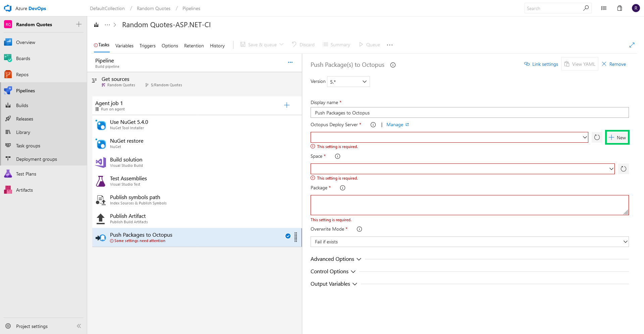
Task: Show info for Push Package(s) to Octopus
Action: point(393,65)
